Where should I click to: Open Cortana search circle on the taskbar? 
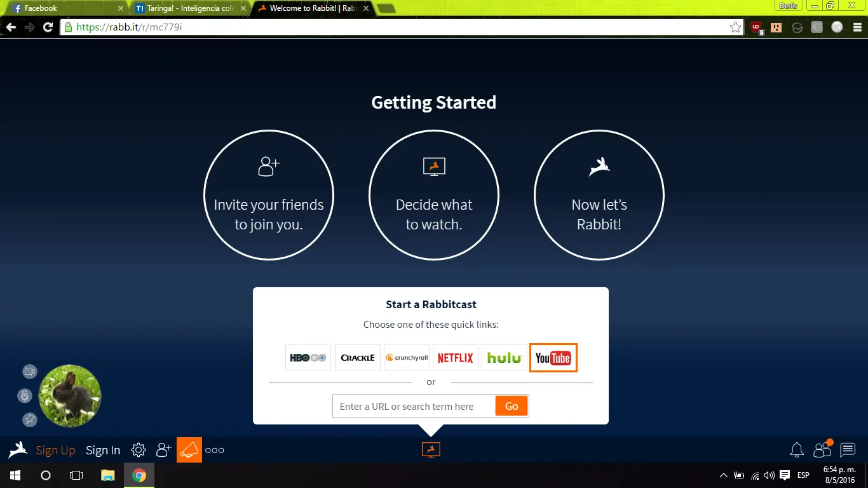tap(46, 475)
